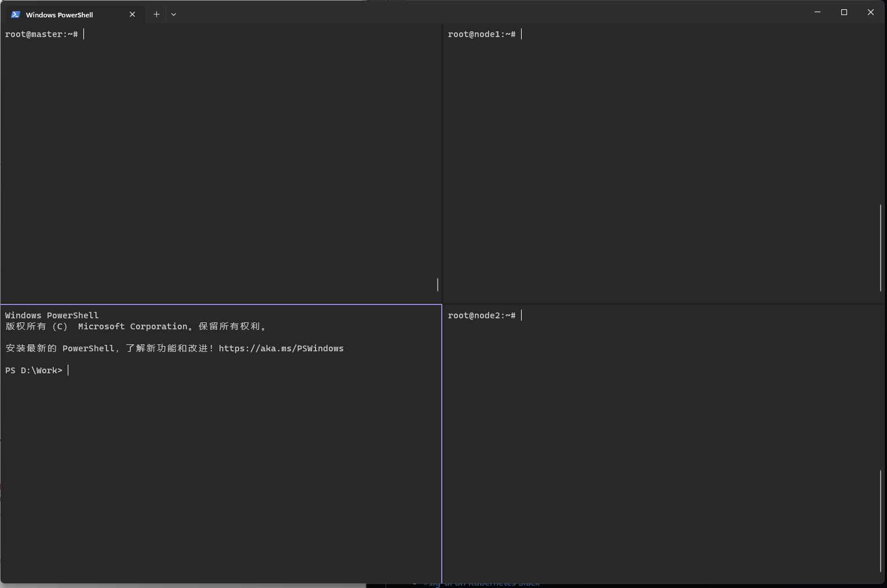Expand the new tab profile dropdown chevron

point(174,14)
